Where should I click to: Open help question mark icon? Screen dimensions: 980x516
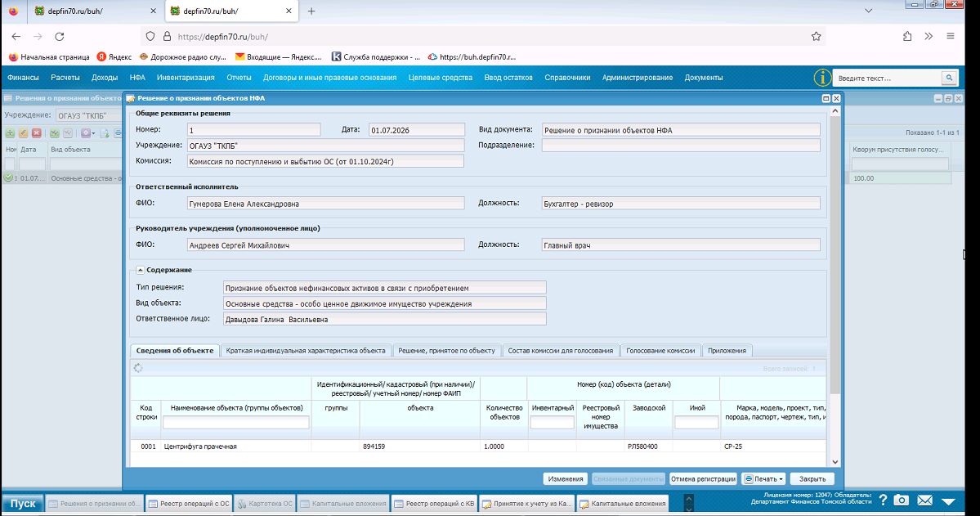click(x=883, y=500)
